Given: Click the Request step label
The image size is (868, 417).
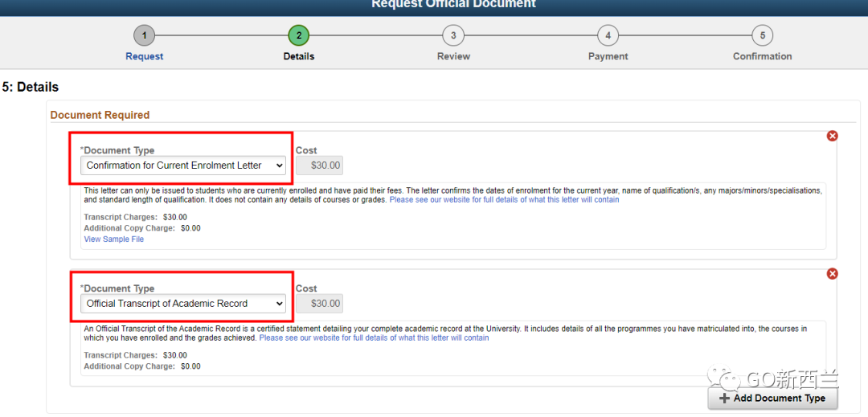Looking at the screenshot, I should pos(145,56).
